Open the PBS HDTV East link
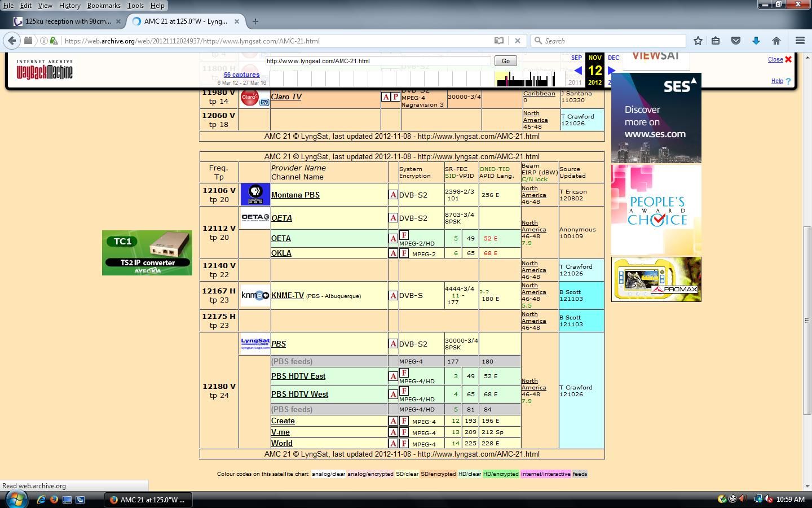The image size is (812, 508). point(298,376)
